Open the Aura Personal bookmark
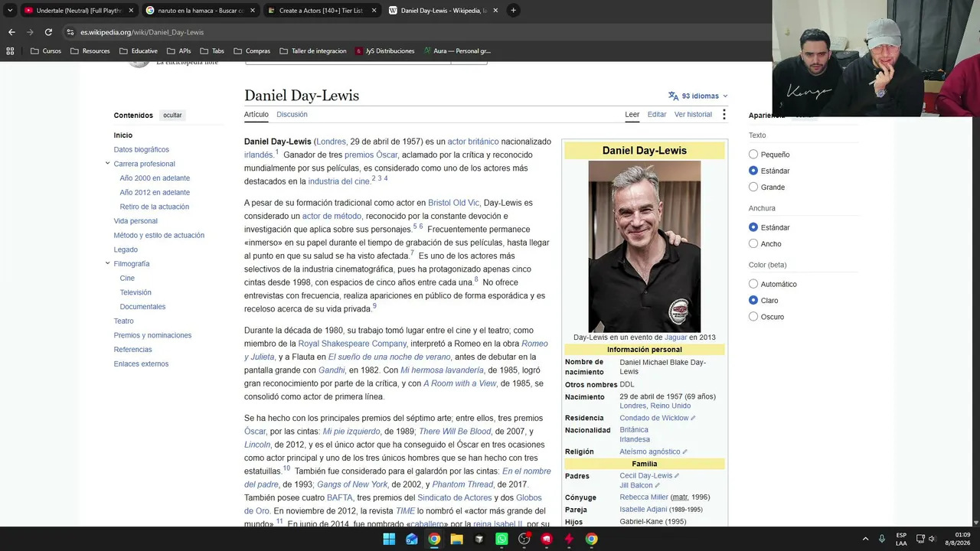 click(456, 51)
